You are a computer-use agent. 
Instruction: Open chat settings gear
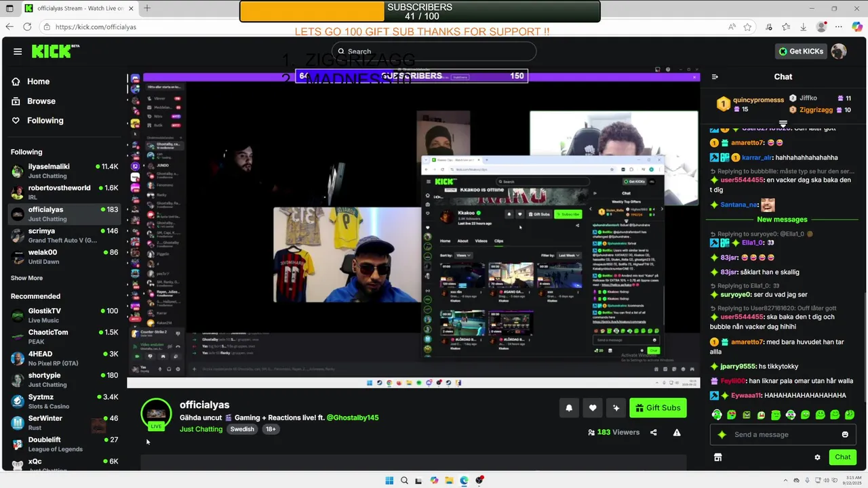click(x=817, y=457)
